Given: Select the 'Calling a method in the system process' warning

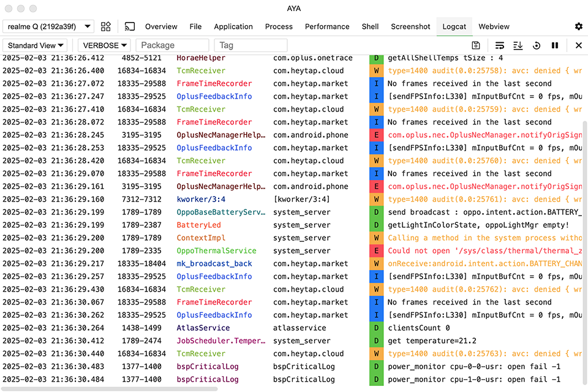Looking at the screenshot, I should click(x=485, y=238).
